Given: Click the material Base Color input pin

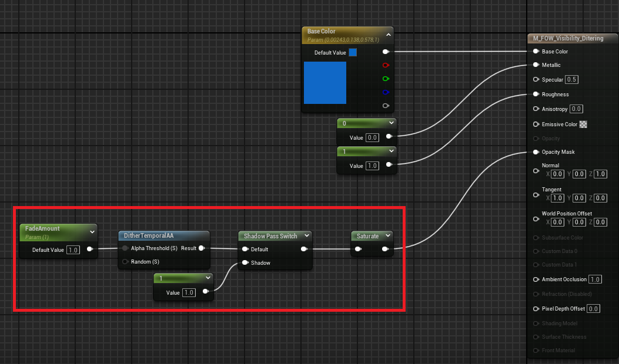Looking at the screenshot, I should click(536, 51).
